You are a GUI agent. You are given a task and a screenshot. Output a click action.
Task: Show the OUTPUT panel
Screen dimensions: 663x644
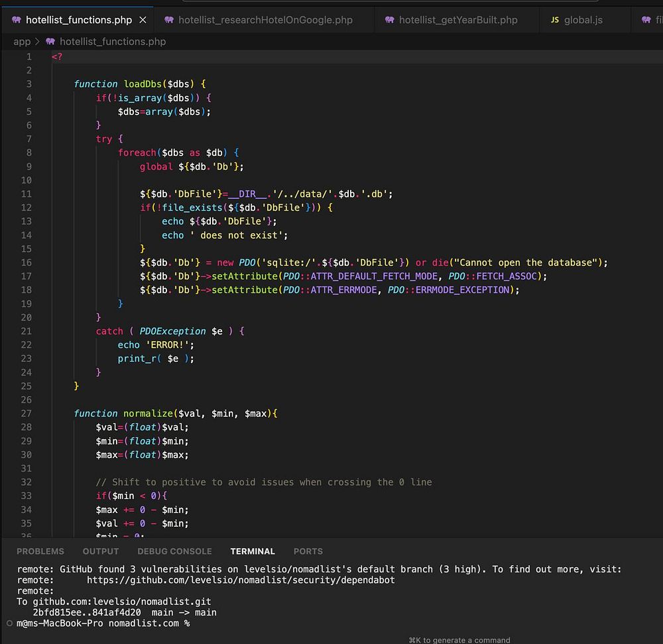coord(101,551)
